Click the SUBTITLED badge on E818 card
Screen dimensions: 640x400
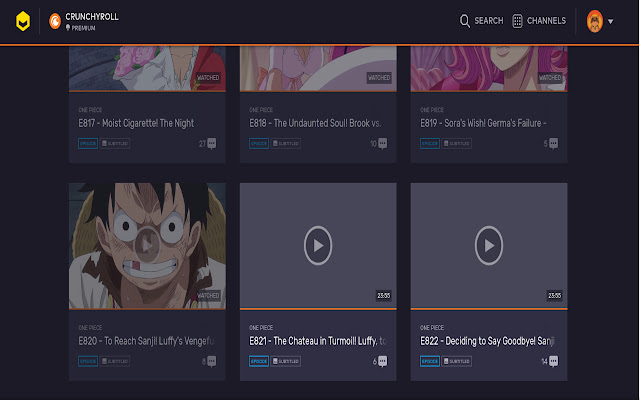coord(286,144)
